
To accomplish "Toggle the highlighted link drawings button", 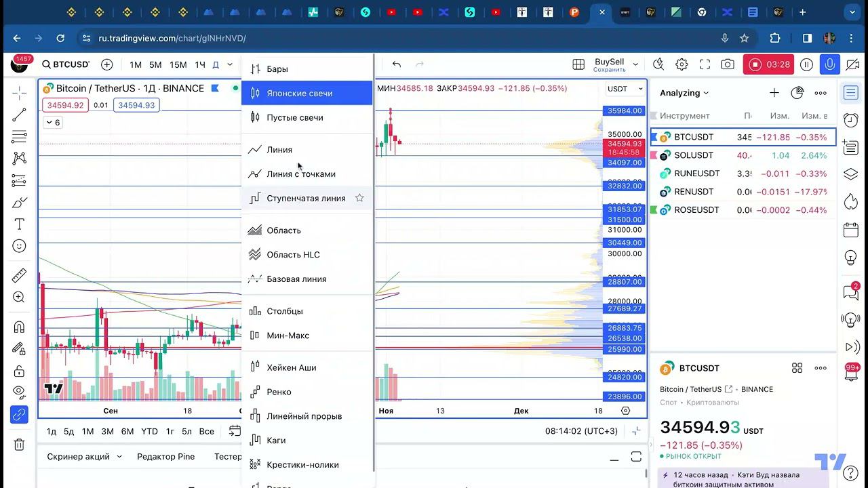I will (x=19, y=414).
